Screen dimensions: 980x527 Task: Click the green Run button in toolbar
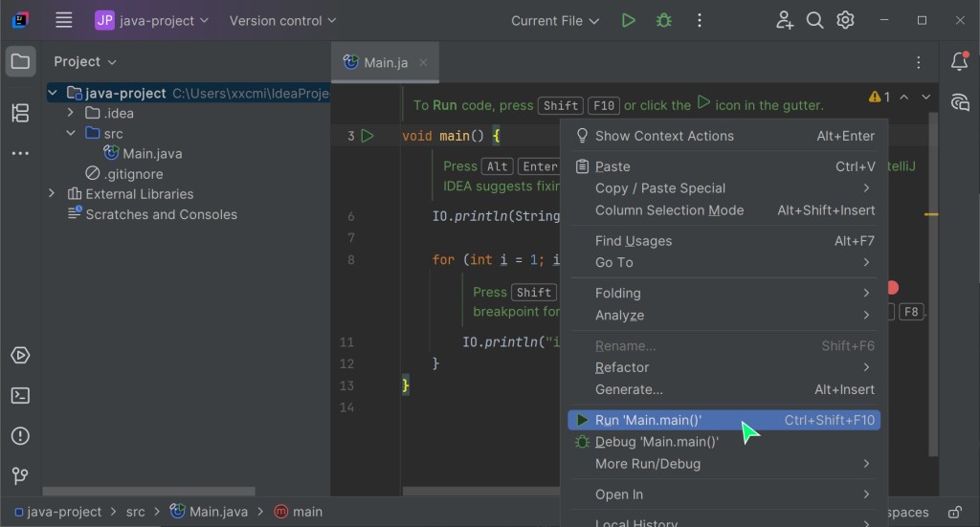point(628,20)
